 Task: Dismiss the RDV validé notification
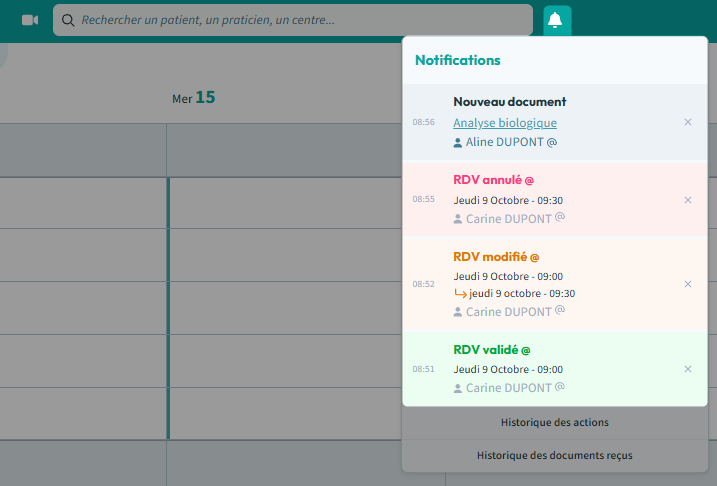pyautogui.click(x=687, y=369)
